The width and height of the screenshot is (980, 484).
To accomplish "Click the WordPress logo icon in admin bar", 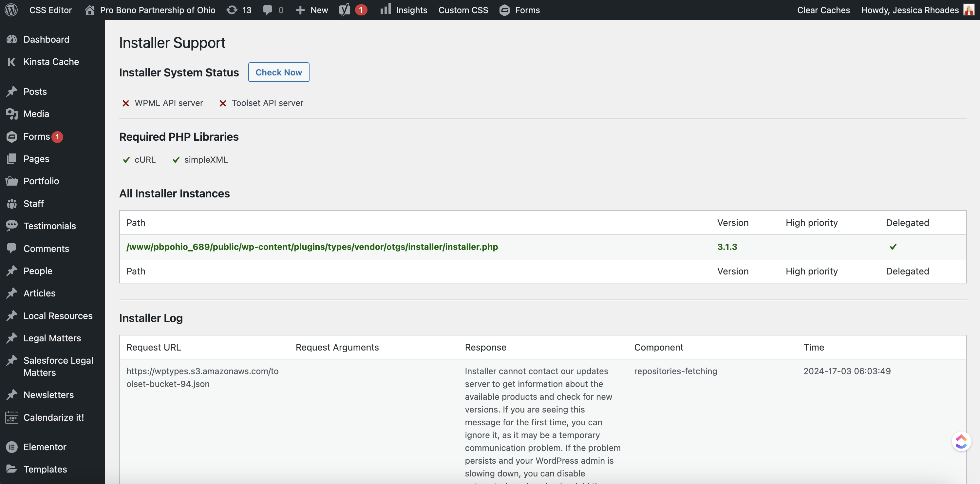I will [x=11, y=10].
